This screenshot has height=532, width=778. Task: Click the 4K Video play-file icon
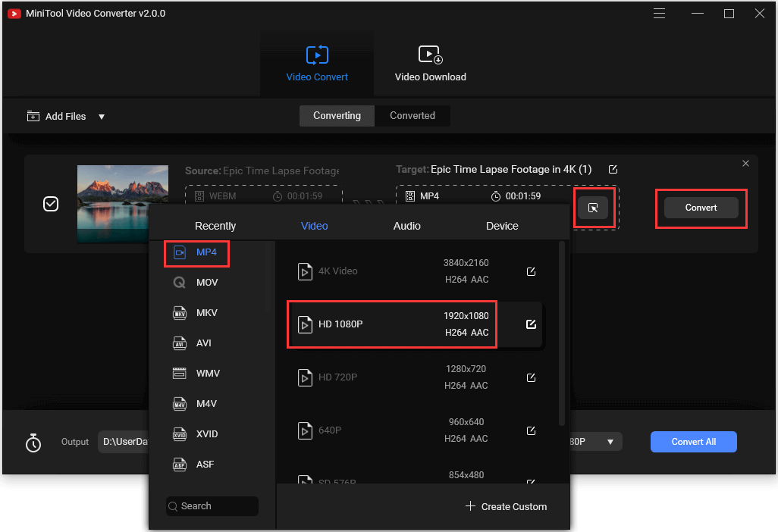pyautogui.click(x=305, y=272)
